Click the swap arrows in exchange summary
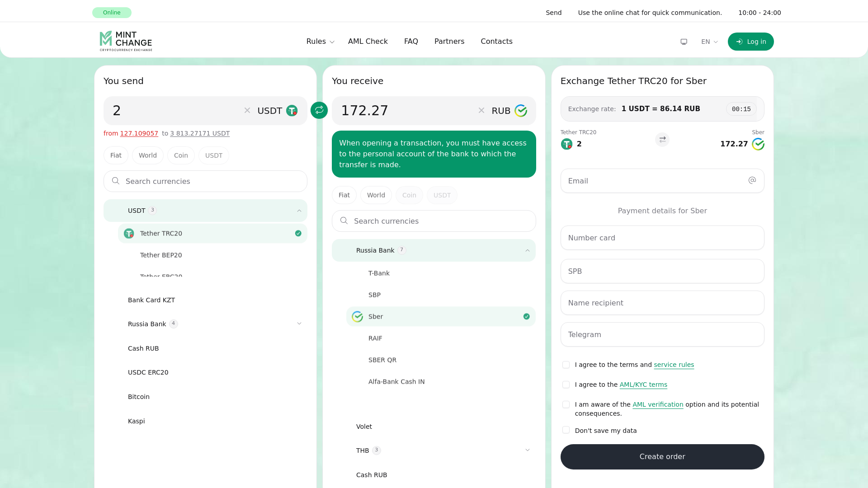This screenshot has width=868, height=488. (662, 140)
